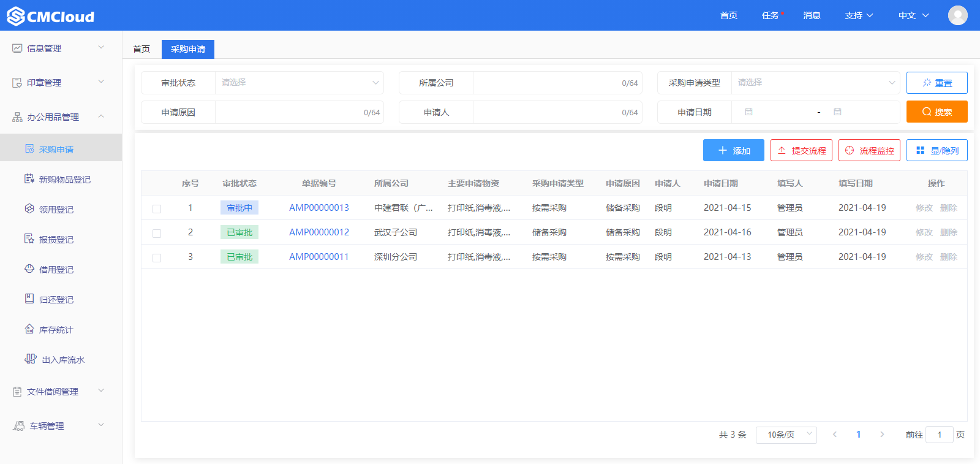Click the 库存统计 warehouse icon
The height and width of the screenshot is (464, 980).
click(29, 329)
